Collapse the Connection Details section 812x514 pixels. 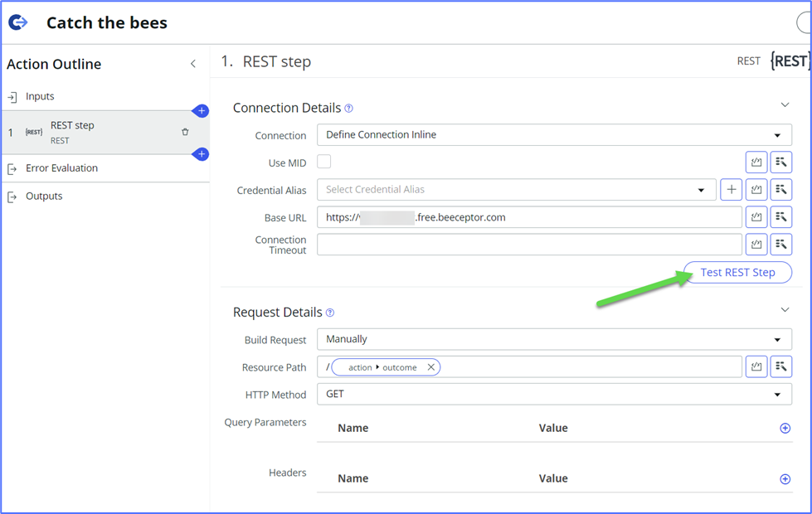785,105
